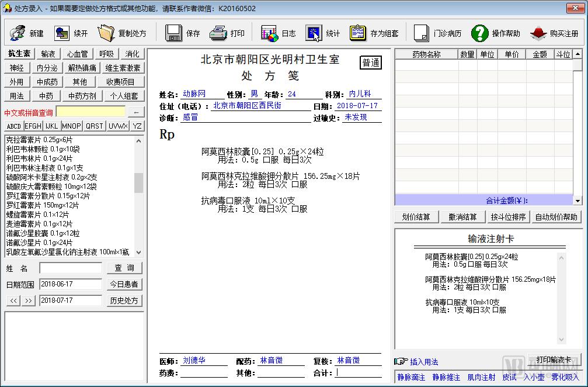Viewport: 588px width, 387px height.
Task: Open 个人组套 category
Action: click(124, 96)
